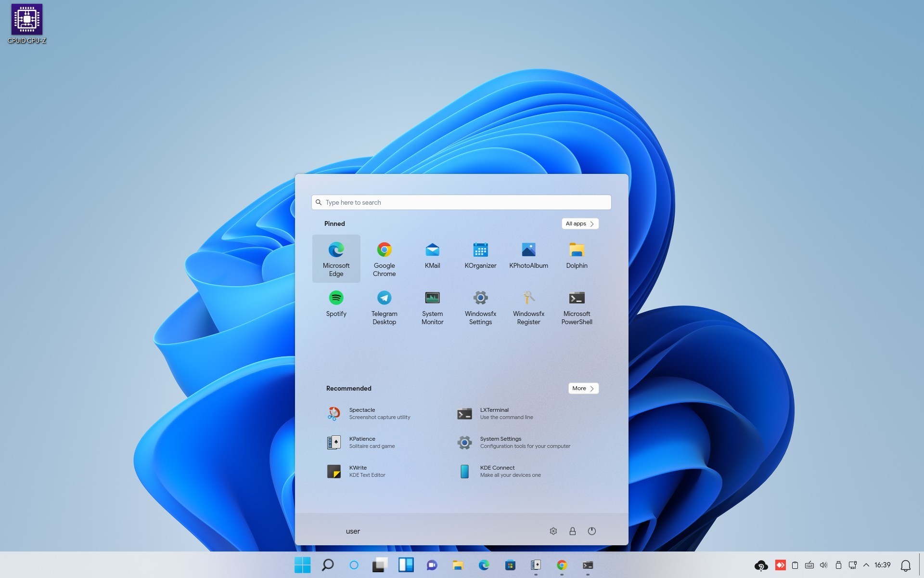
Task: Switch to terminal in taskbar
Action: click(588, 565)
